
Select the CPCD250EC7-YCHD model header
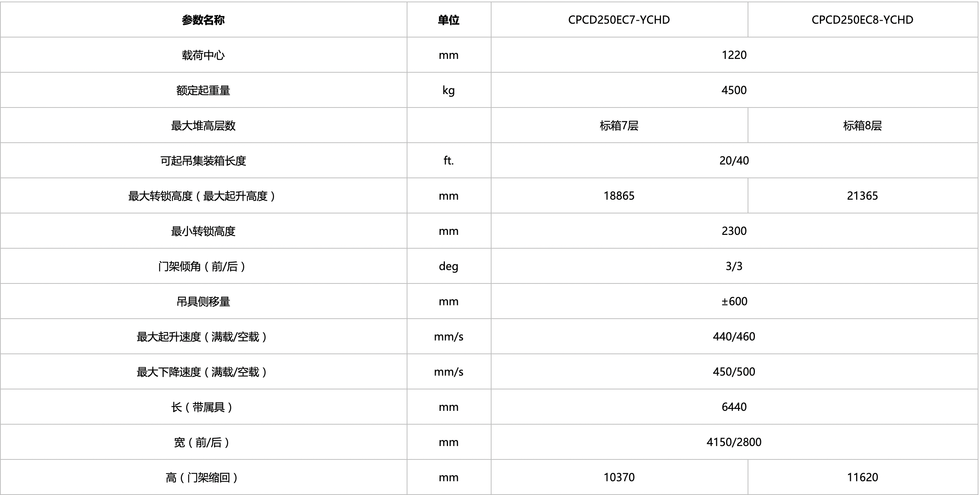(x=619, y=20)
